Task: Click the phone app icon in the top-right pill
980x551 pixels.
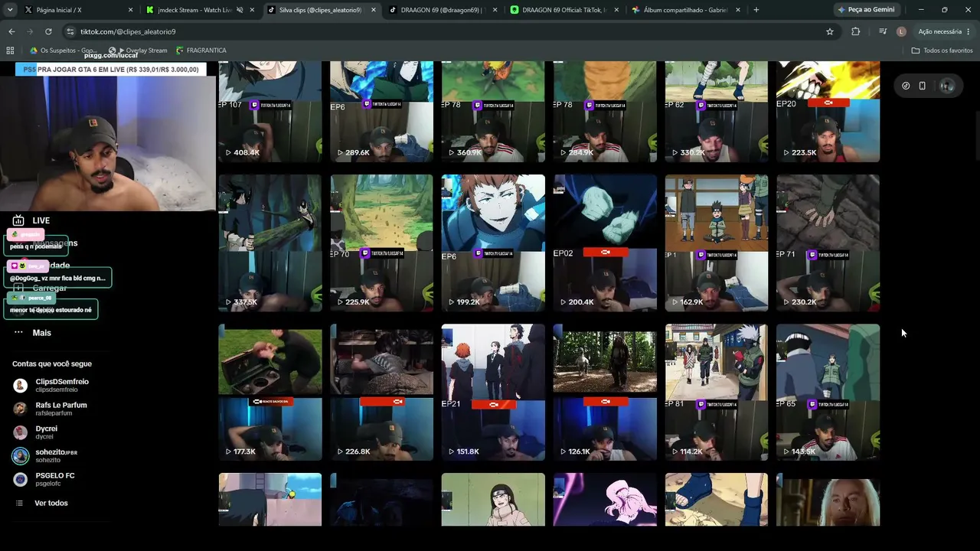Action: (x=922, y=86)
